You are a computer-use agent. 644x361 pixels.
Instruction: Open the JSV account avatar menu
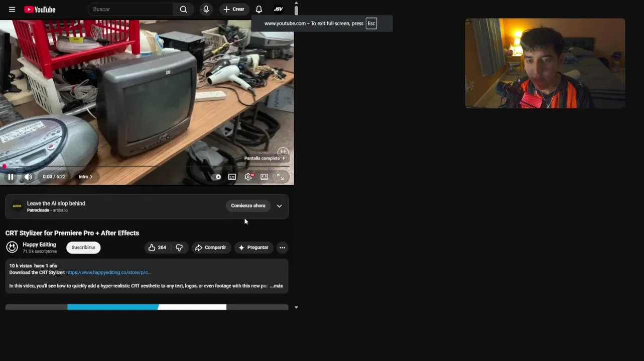(x=278, y=9)
